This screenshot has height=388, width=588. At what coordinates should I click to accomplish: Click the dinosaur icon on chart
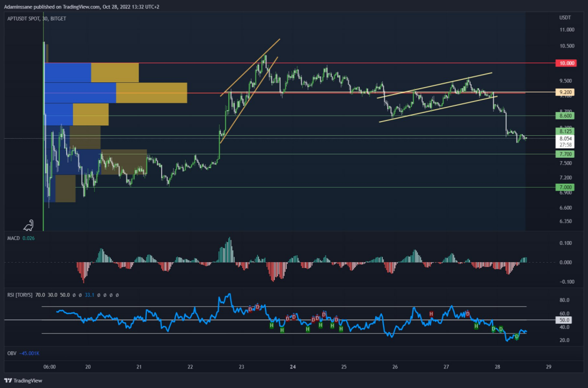(x=29, y=225)
